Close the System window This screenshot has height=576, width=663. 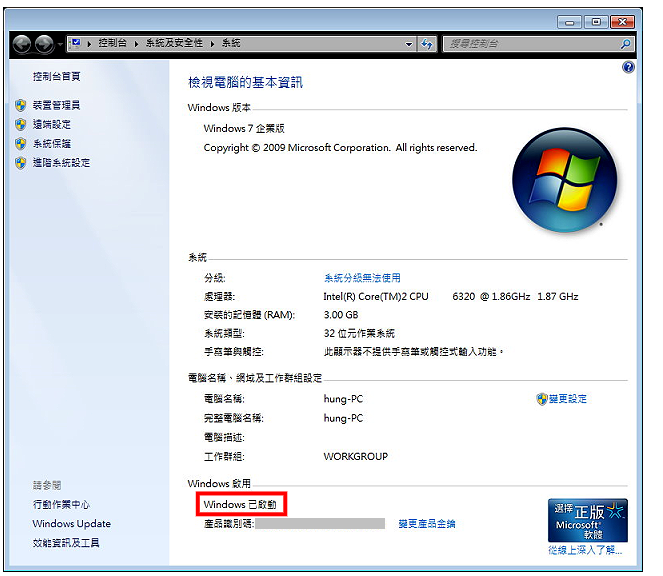622,22
